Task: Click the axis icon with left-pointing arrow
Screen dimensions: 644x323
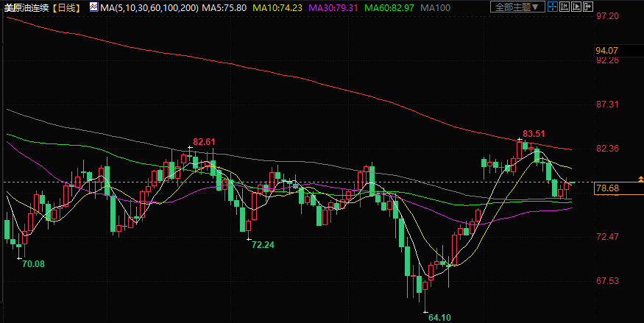Action: click(565, 7)
